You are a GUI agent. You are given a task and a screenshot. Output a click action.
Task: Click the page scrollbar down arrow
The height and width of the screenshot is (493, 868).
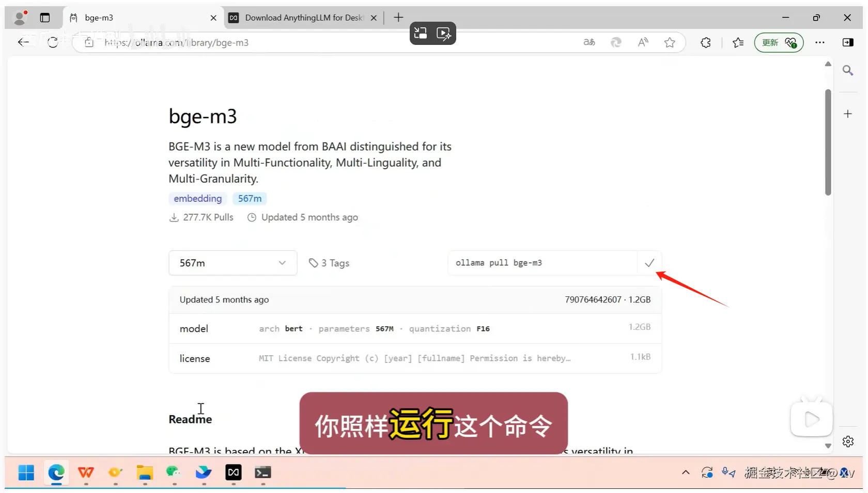(x=828, y=446)
